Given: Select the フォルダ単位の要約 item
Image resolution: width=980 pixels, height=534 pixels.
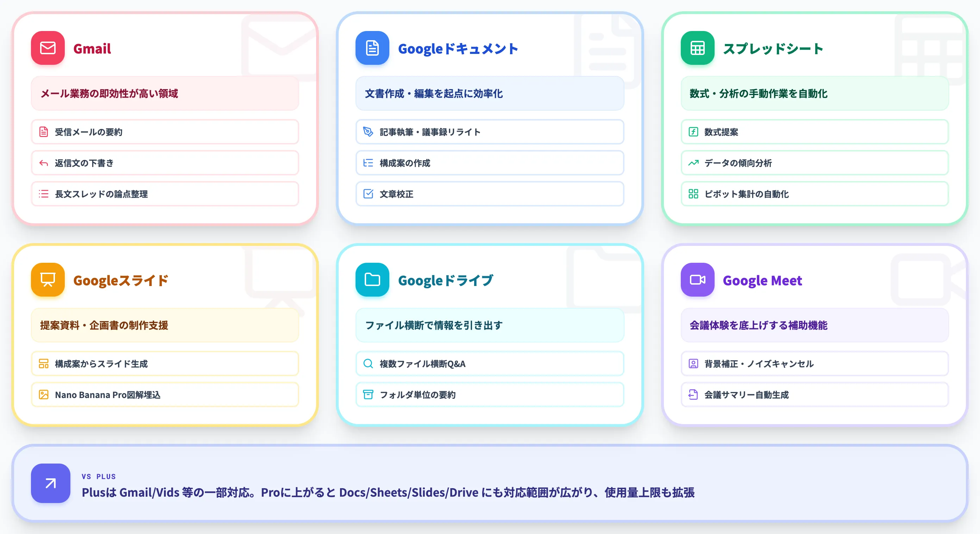Looking at the screenshot, I should (x=490, y=394).
